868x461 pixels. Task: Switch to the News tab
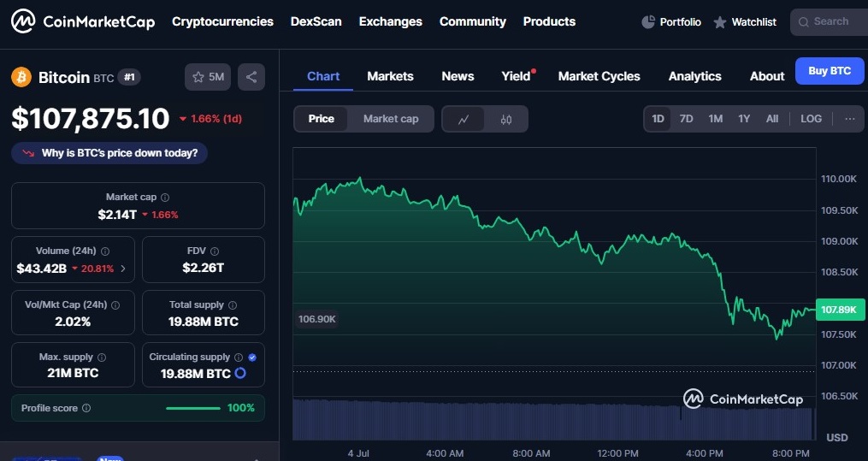458,76
